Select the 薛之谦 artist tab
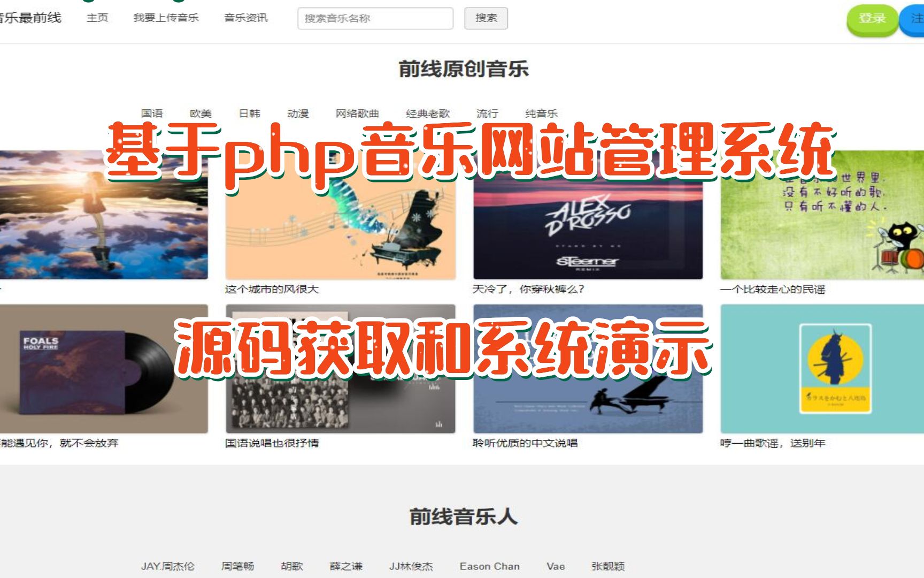924x578 pixels. click(346, 566)
